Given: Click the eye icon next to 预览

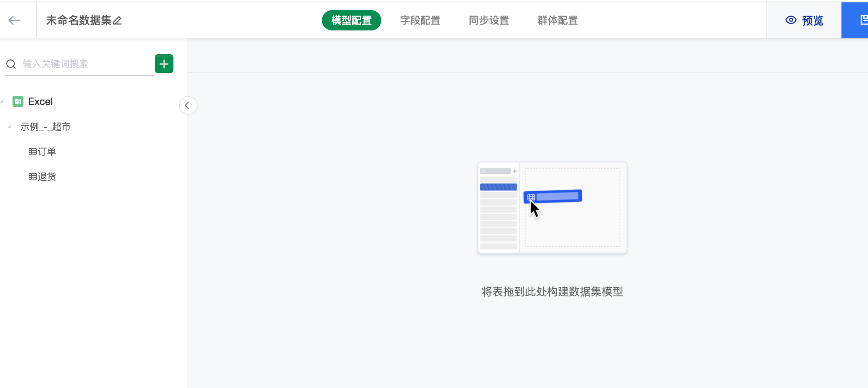Looking at the screenshot, I should pyautogui.click(x=791, y=20).
